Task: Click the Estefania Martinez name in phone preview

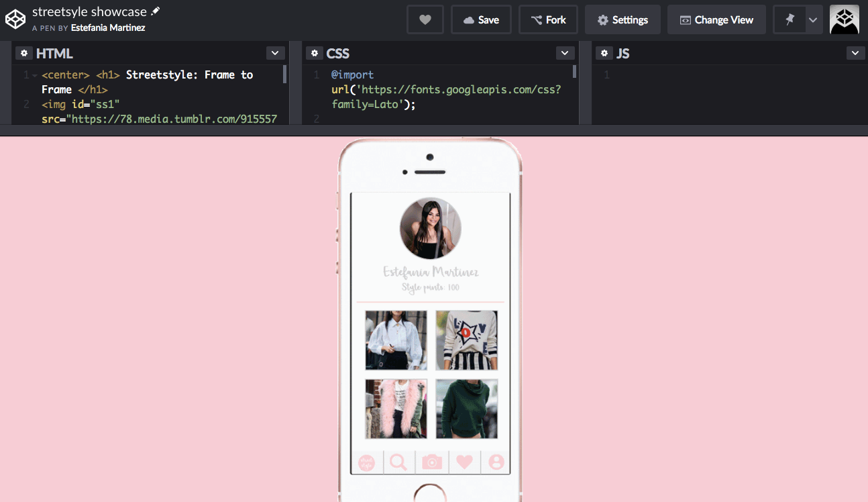Action: (431, 272)
